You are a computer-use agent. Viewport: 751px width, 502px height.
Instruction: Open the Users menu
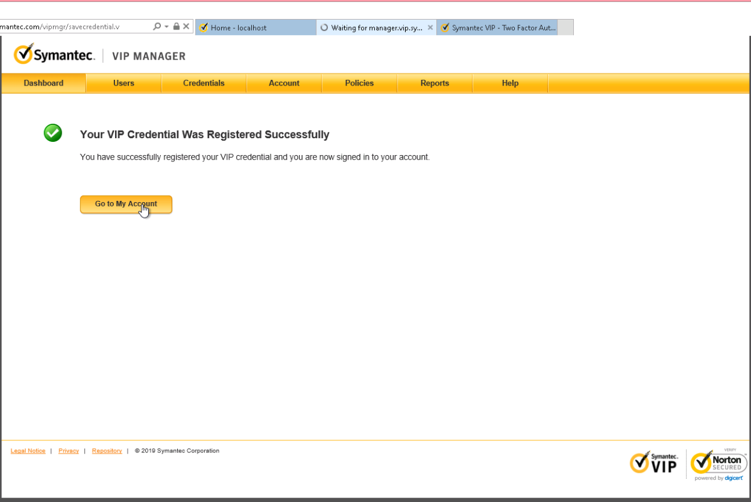click(x=124, y=83)
